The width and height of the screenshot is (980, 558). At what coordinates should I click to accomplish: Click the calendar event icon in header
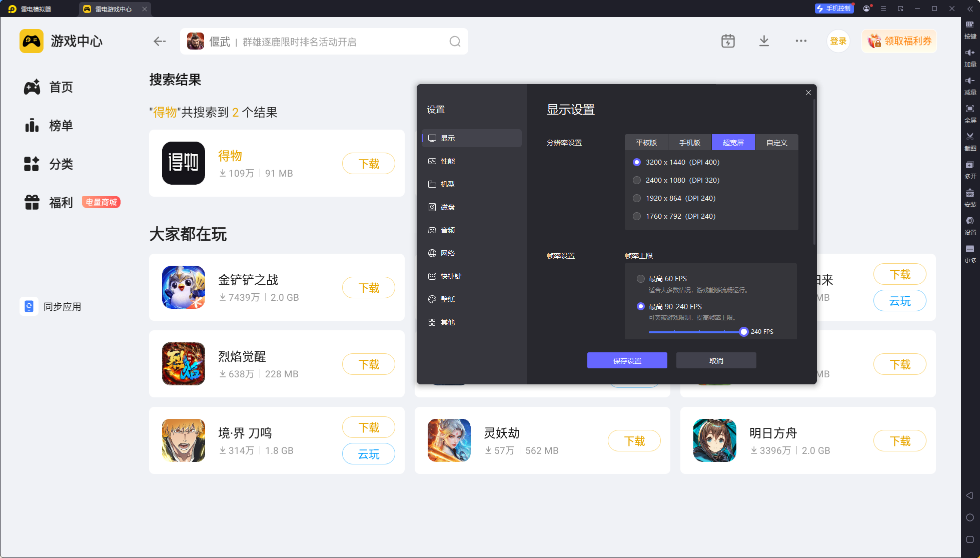[728, 41]
